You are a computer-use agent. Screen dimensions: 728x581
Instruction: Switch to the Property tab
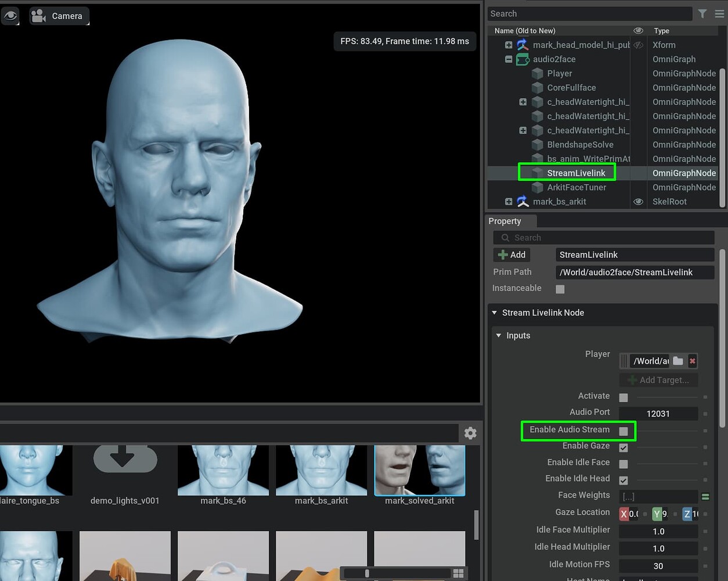pos(510,221)
